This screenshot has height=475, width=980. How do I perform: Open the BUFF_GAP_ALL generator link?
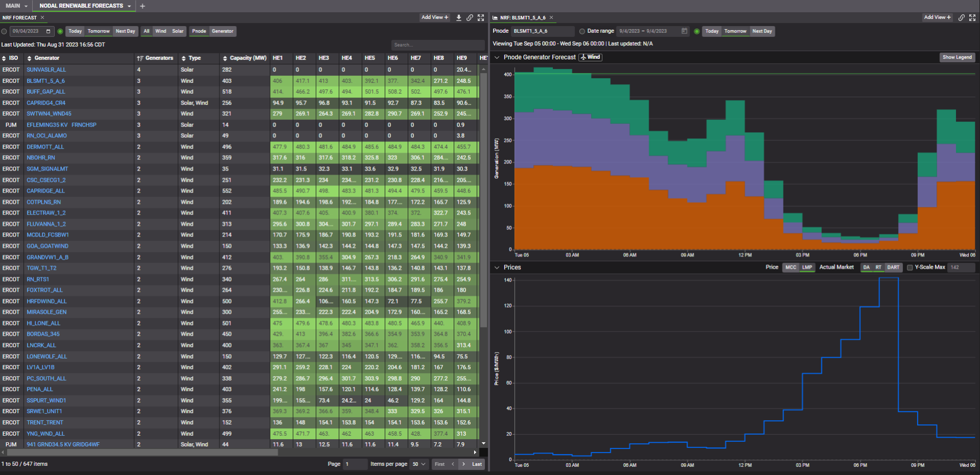pyautogui.click(x=46, y=92)
